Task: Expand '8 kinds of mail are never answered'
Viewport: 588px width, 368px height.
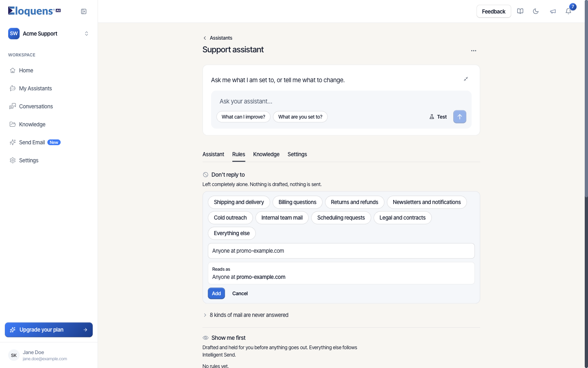Action: (x=246, y=315)
